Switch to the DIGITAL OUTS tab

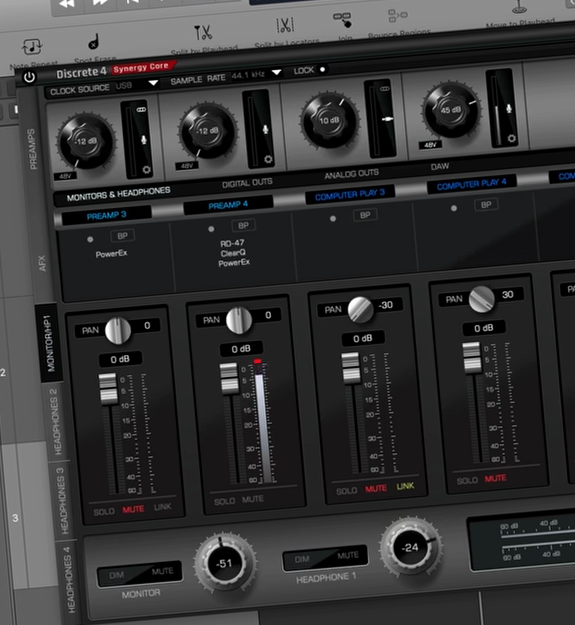tap(247, 183)
